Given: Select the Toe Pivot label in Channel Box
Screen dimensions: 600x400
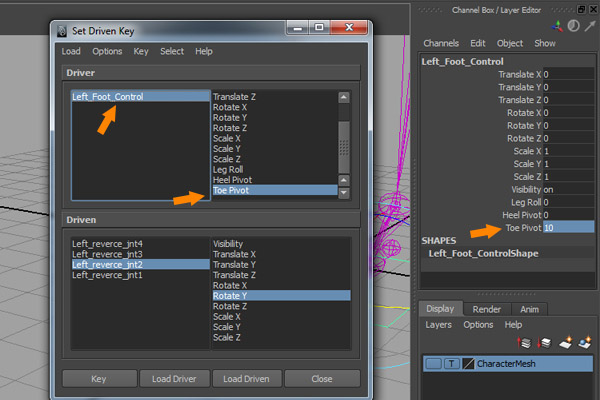Looking at the screenshot, I should (523, 228).
